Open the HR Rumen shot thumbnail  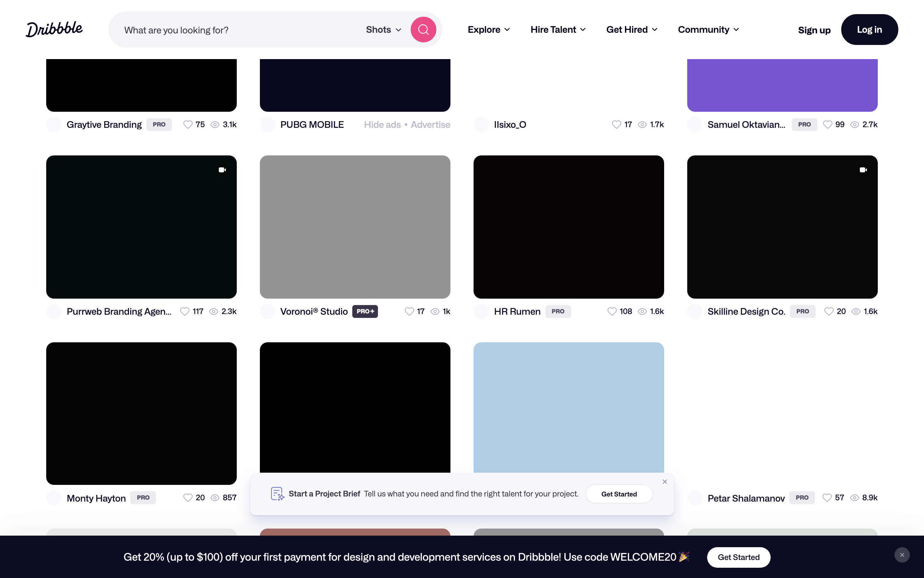tap(569, 227)
